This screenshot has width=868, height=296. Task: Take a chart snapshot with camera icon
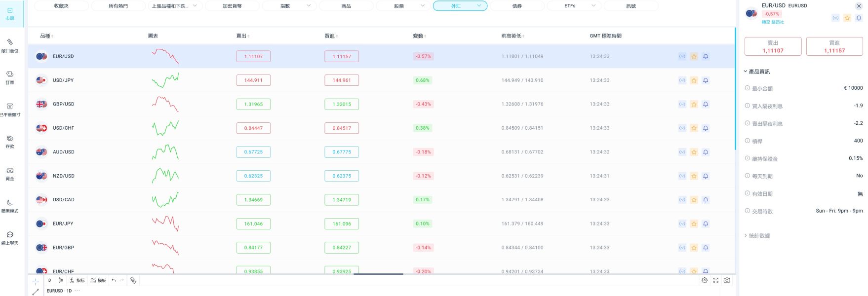pyautogui.click(x=727, y=280)
